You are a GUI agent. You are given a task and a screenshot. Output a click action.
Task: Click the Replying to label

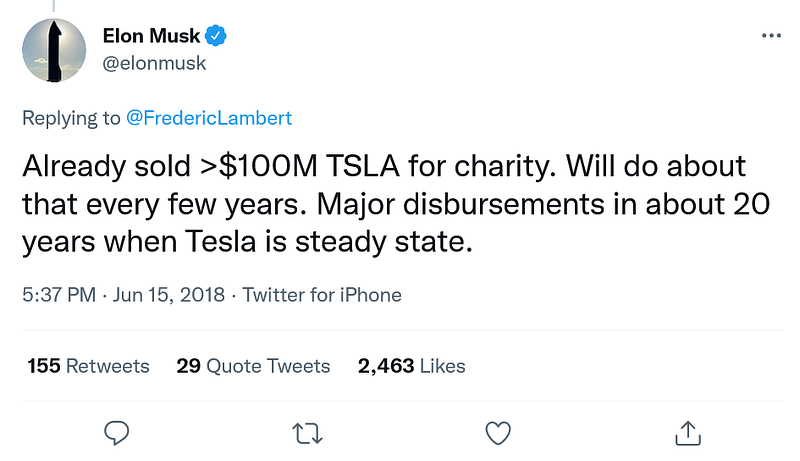pos(71,118)
